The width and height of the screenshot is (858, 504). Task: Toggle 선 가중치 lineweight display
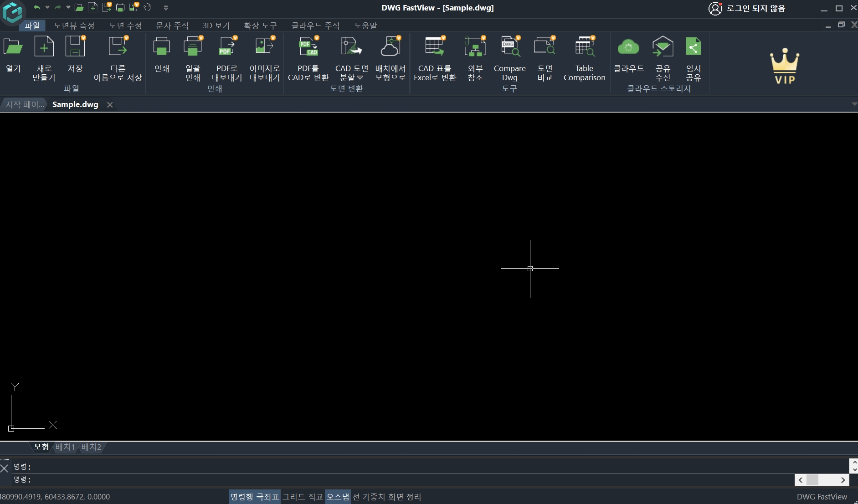(x=369, y=497)
